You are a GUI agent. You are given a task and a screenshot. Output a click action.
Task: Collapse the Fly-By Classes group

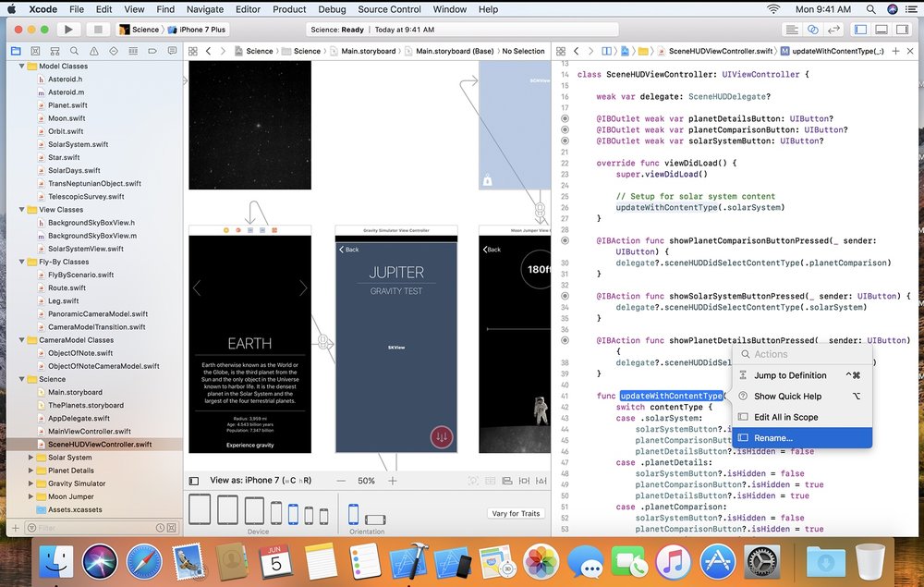click(22, 262)
